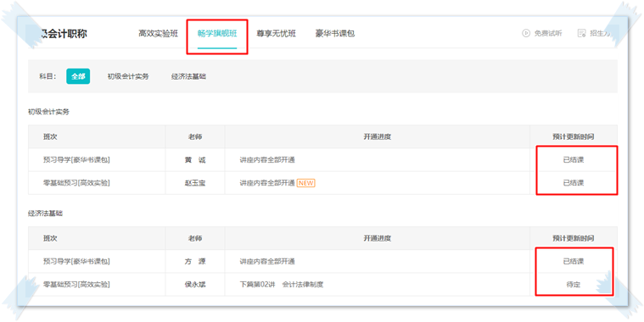Open the 豪华书课包 tab
The image size is (644, 322).
pos(335,34)
